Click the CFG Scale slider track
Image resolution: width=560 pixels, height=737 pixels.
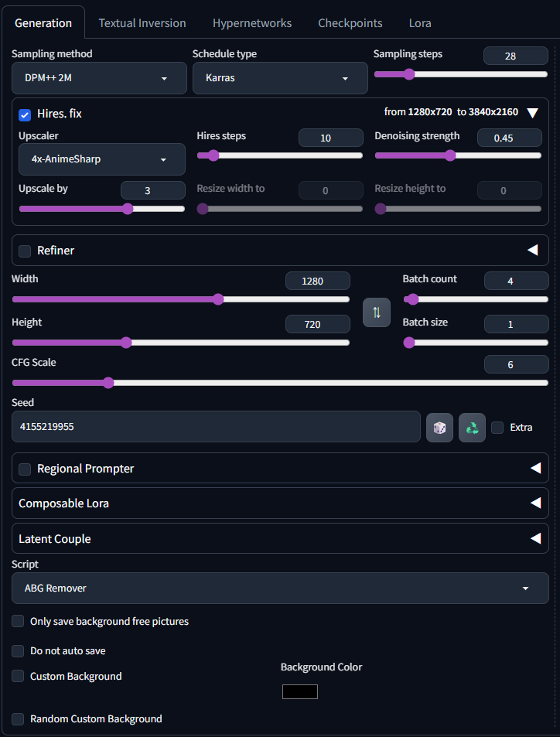pyautogui.click(x=309, y=383)
